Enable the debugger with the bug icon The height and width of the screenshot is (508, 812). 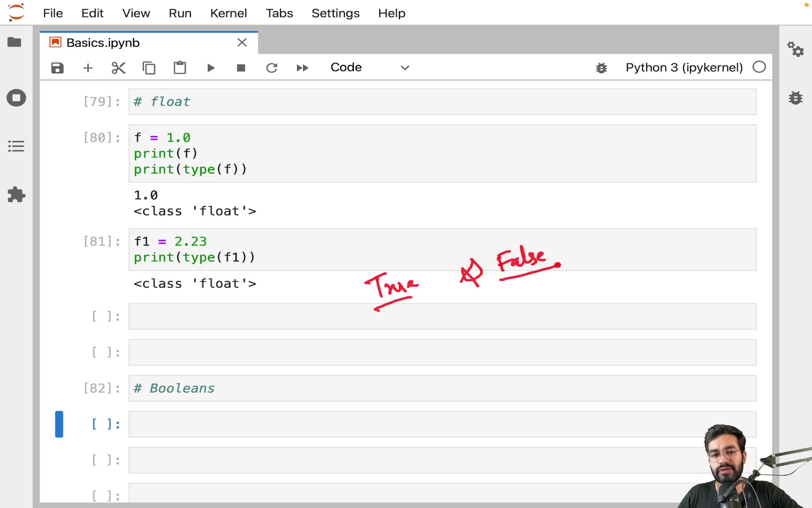point(601,68)
